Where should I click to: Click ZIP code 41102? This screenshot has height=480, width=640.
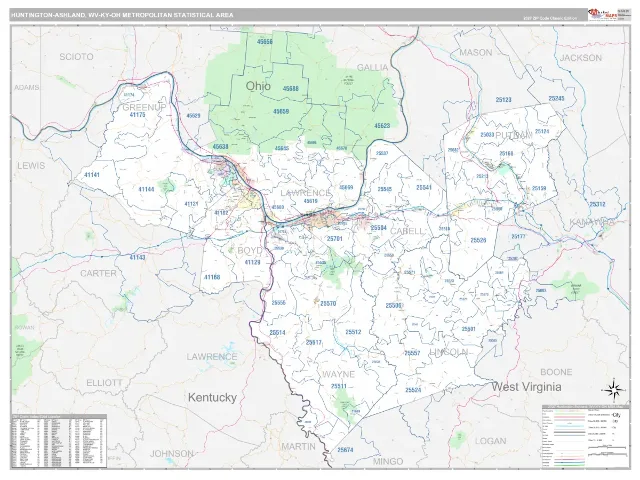click(221, 213)
